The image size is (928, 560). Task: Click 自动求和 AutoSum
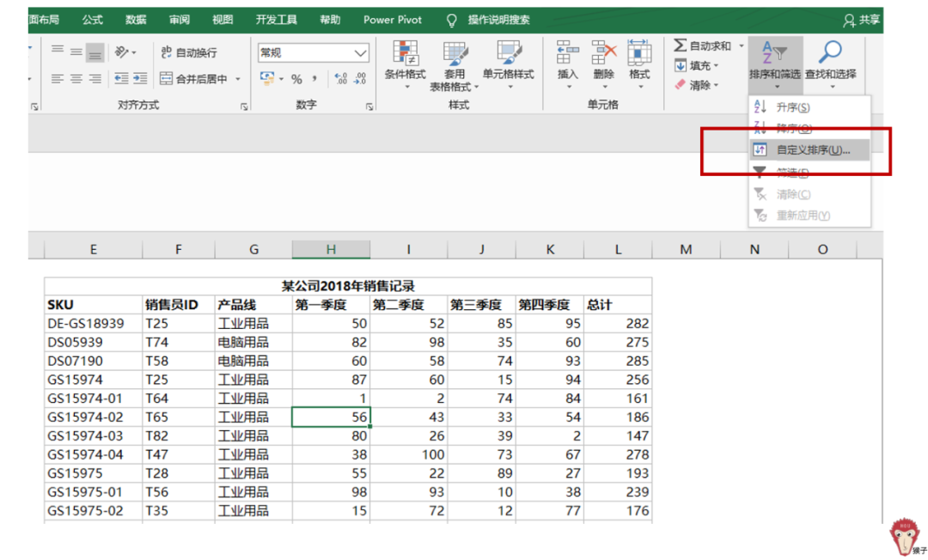point(703,46)
